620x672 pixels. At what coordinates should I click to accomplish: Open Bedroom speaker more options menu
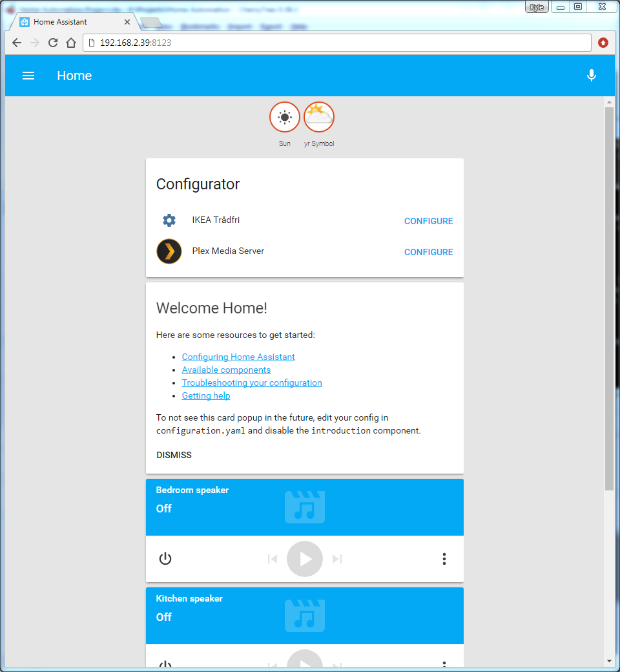(x=444, y=559)
